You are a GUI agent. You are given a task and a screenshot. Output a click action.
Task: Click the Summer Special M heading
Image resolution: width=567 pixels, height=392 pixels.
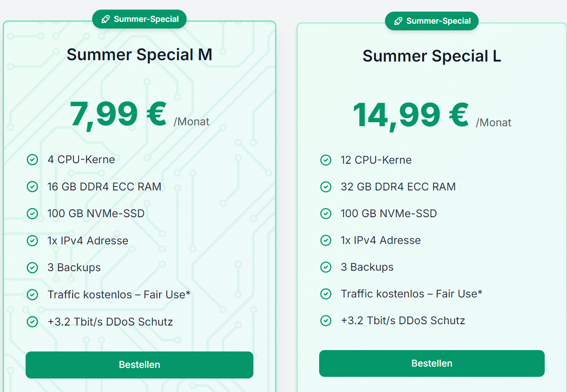[x=139, y=55]
